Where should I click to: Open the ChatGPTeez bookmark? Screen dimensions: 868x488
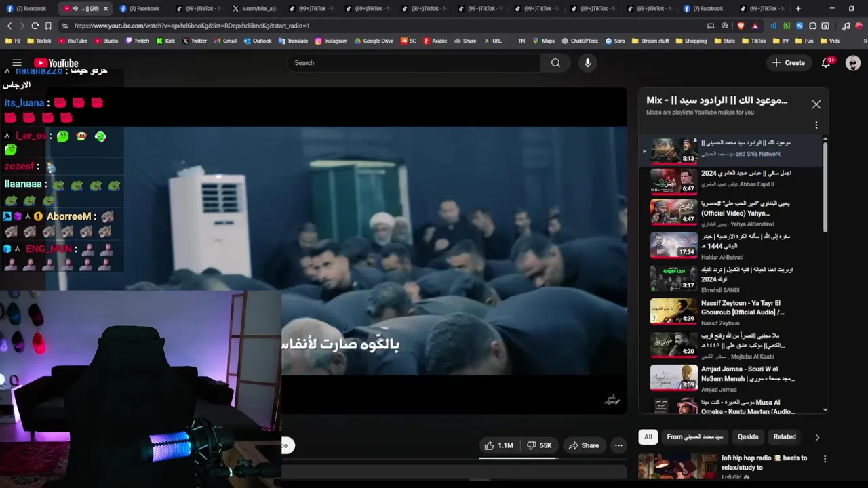(x=580, y=41)
